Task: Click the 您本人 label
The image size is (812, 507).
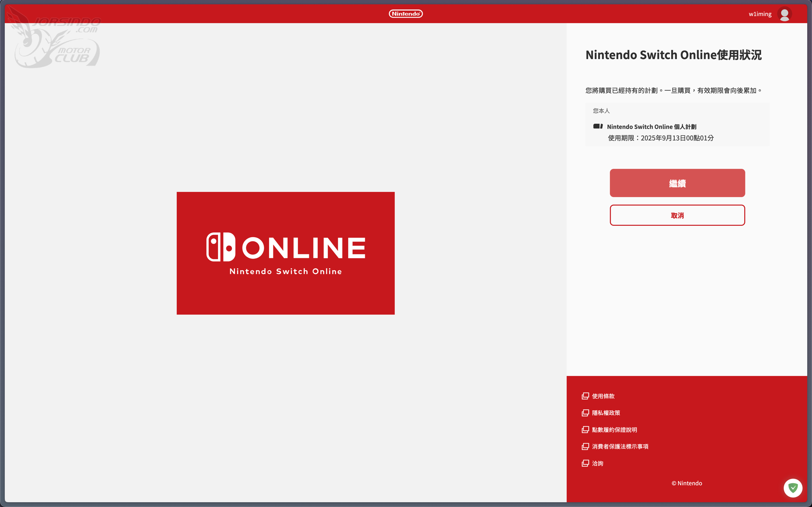Action: [x=601, y=111]
